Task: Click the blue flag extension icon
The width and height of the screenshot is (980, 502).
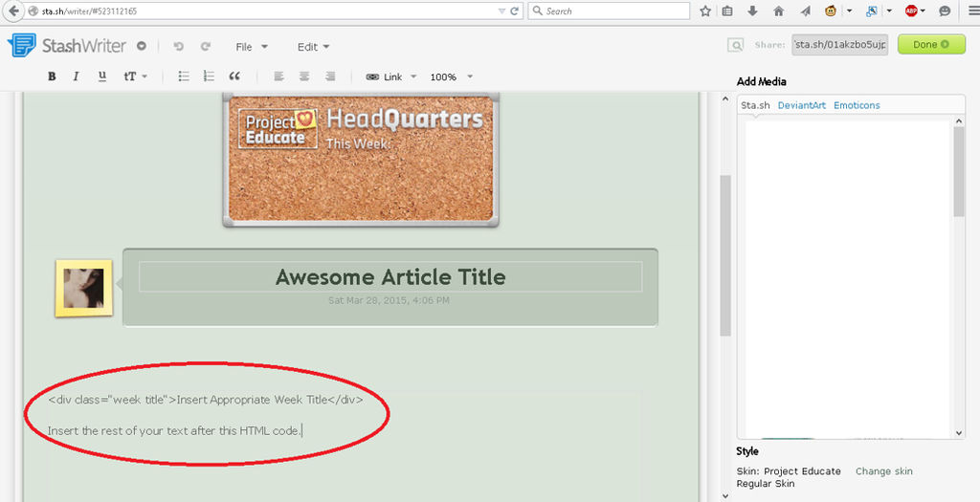Action: [871, 11]
